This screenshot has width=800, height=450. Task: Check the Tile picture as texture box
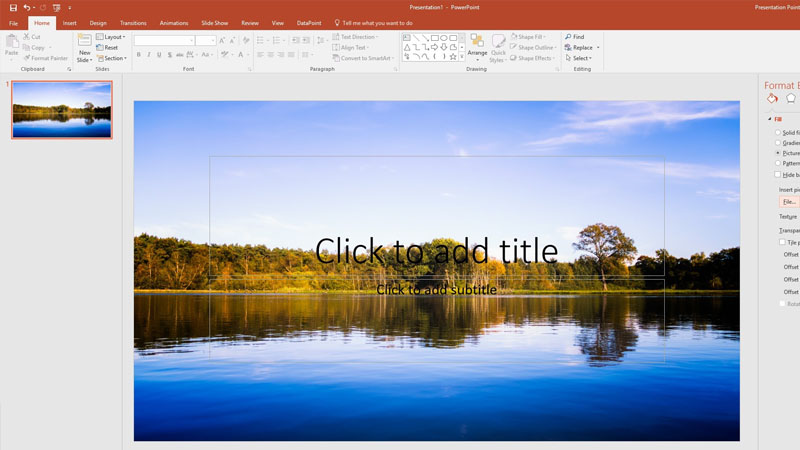pyautogui.click(x=783, y=242)
